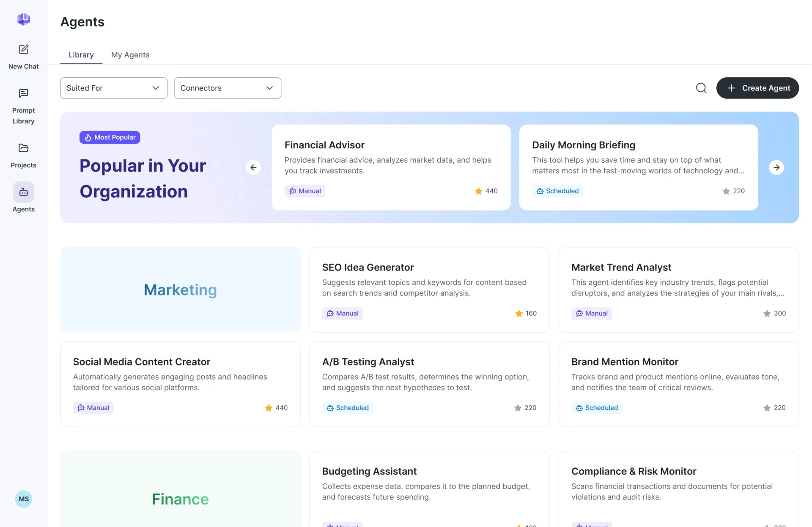Click Manual tag on Social Media Content Creator
Image resolution: width=812 pixels, height=527 pixels.
point(93,408)
